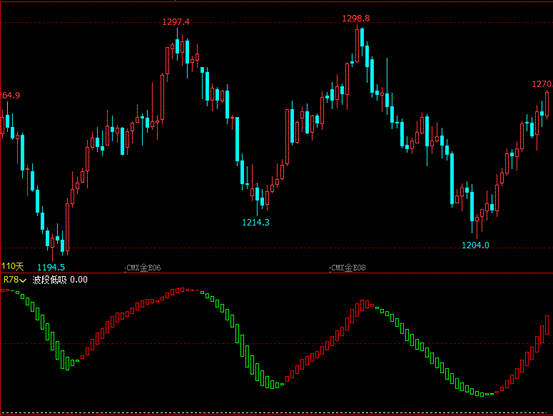This screenshot has width=553, height=416.
Task: Select the 110天 period label
Action: click(12, 266)
